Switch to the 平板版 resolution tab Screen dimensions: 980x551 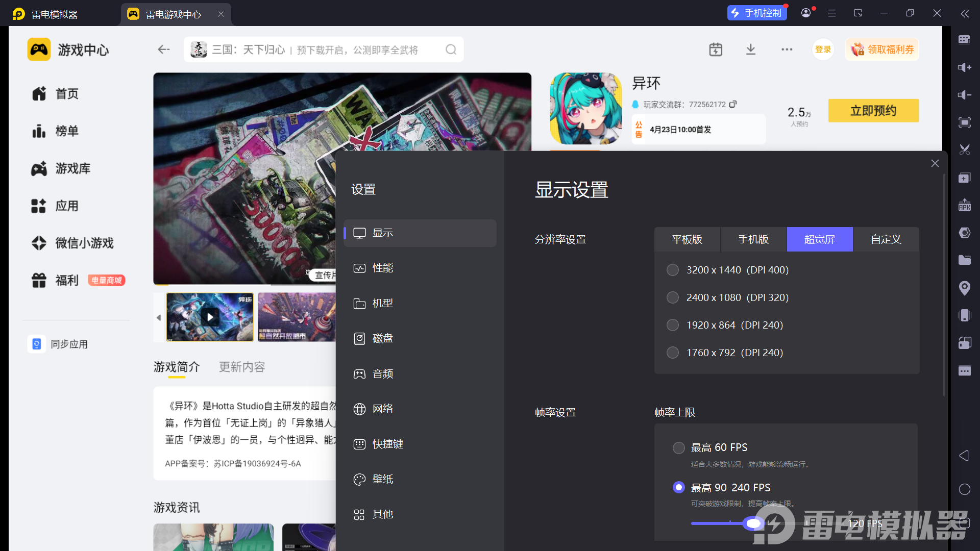tap(687, 239)
